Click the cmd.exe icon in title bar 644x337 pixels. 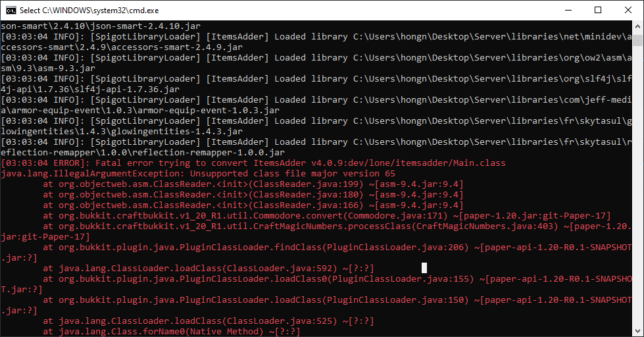coord(11,11)
